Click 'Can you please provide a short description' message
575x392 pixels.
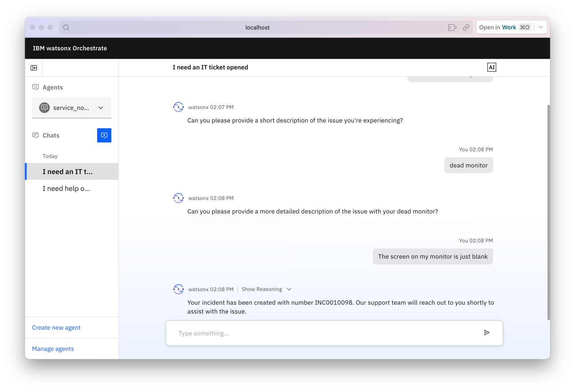295,120
